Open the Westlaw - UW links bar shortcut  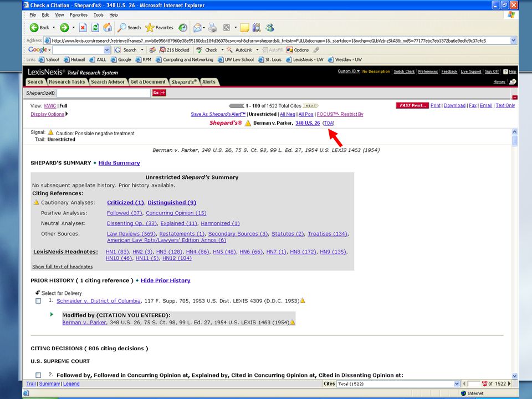coord(345,60)
